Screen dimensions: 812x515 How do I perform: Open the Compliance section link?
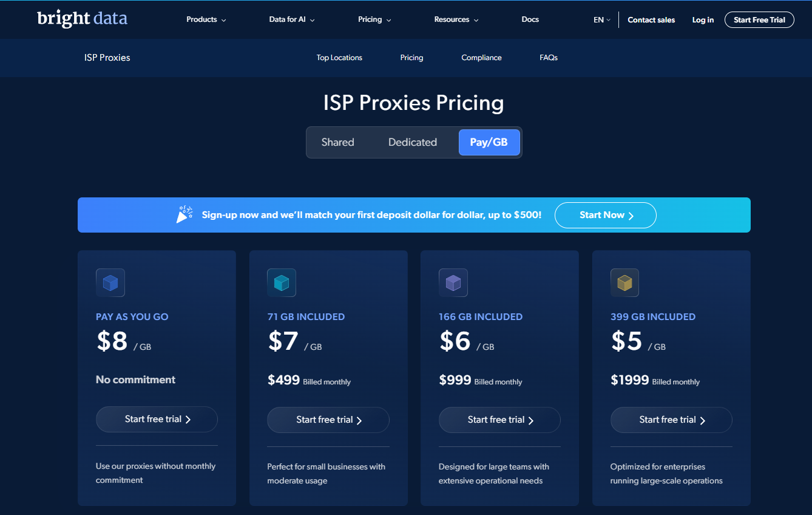pos(481,58)
